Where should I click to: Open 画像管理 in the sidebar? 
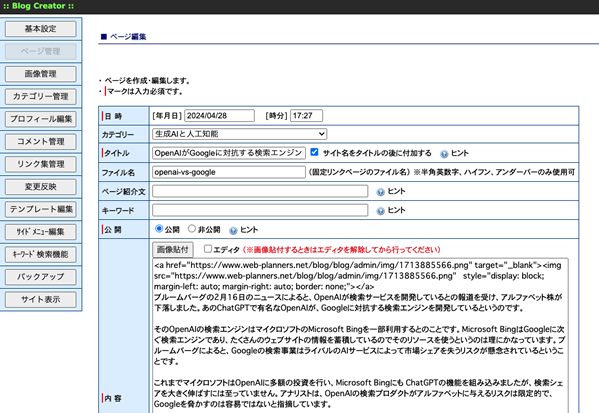pyautogui.click(x=40, y=74)
